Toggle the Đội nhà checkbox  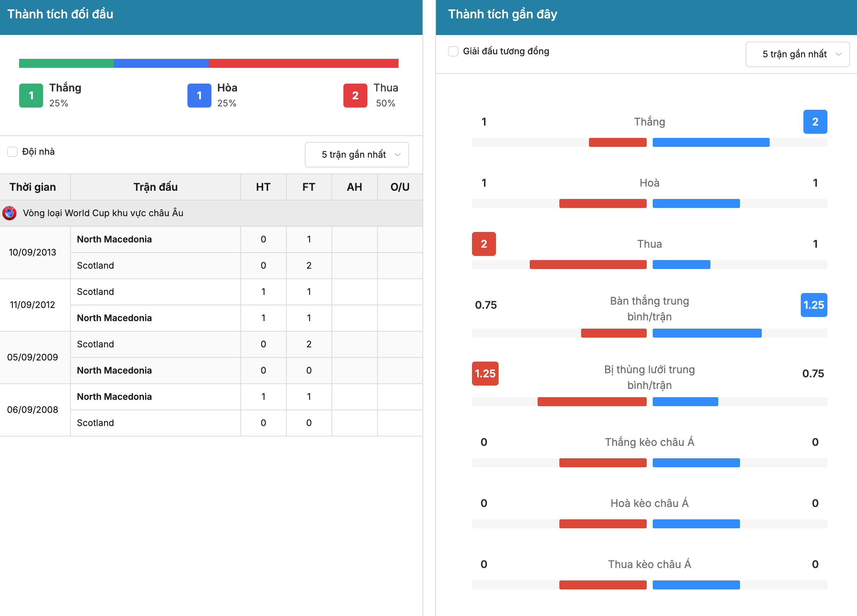[12, 152]
